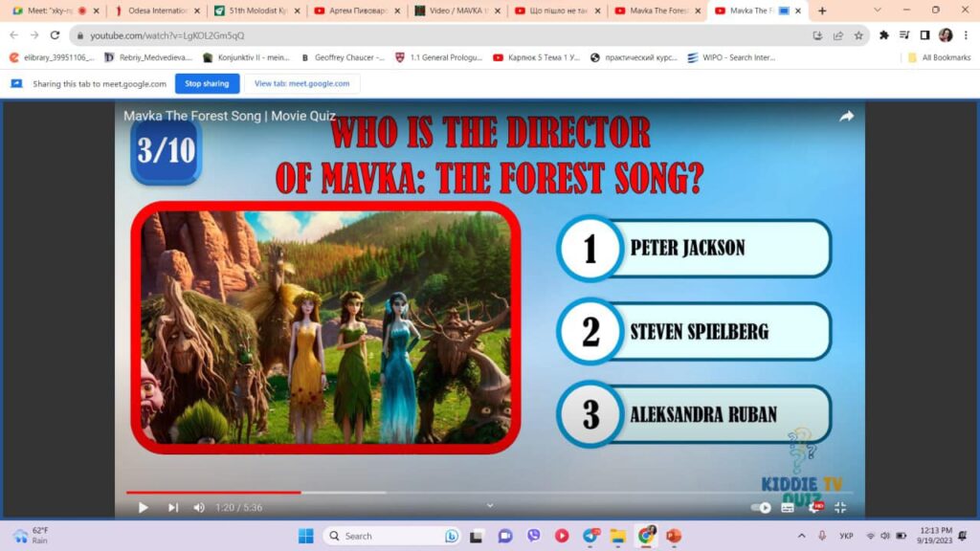
Task: Open the Windows Start menu
Action: (305, 536)
